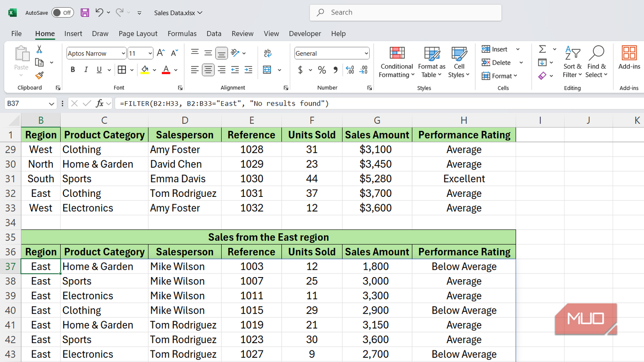Open the File menu
Image resolution: width=644 pixels, height=362 pixels.
click(16, 33)
